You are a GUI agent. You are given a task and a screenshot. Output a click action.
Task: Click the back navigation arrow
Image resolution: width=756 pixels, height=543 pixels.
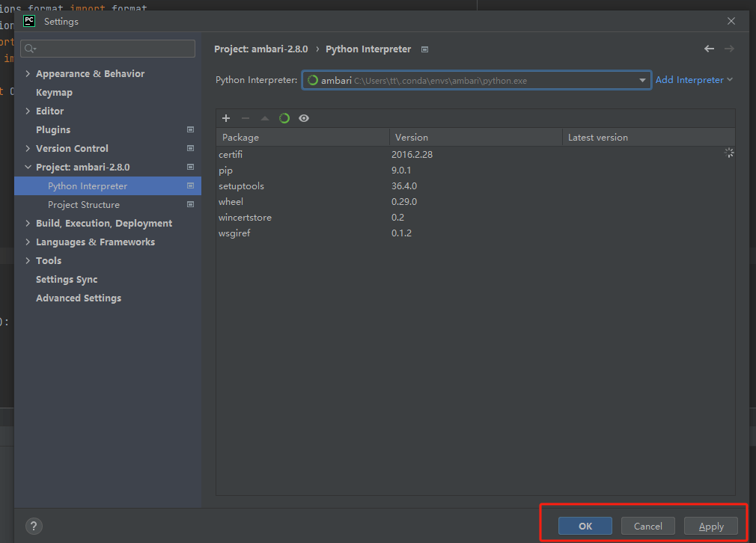click(710, 49)
